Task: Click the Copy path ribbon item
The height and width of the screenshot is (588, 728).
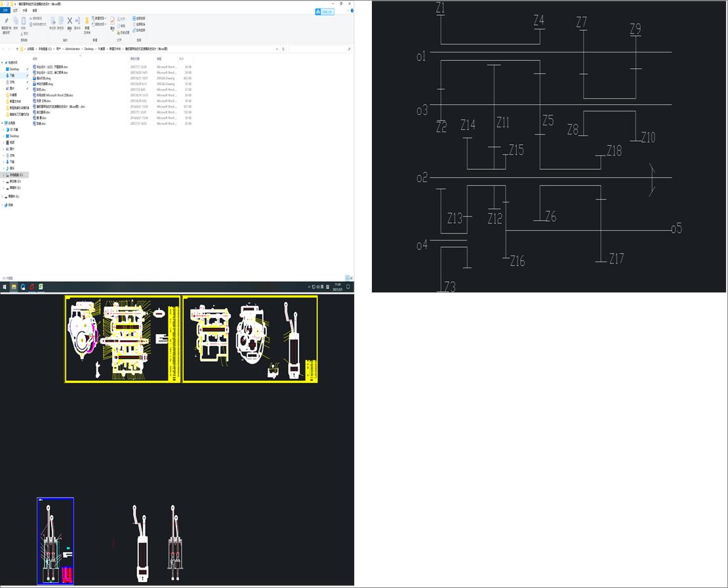Action: coord(37,18)
